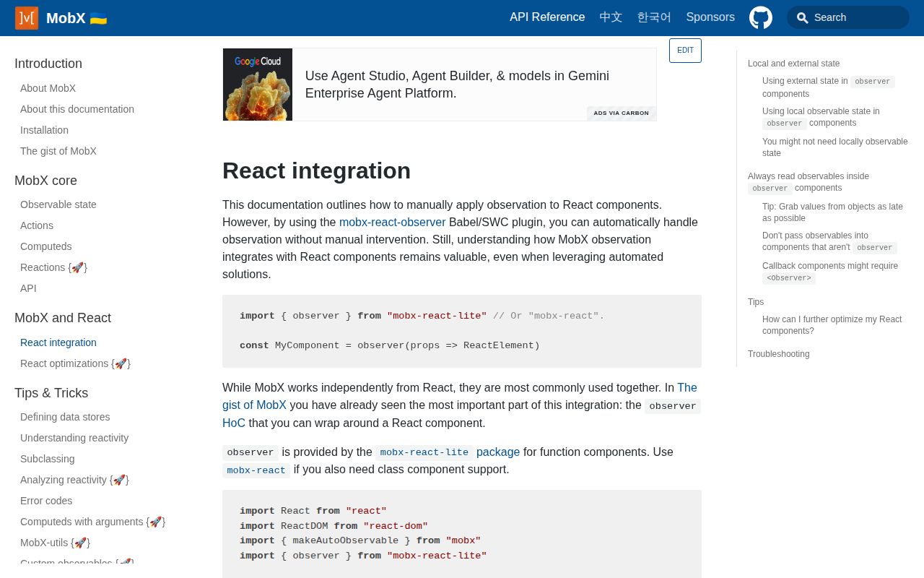Go to About MobX sidebar page
Screen dimensions: 924x578
tap(48, 88)
